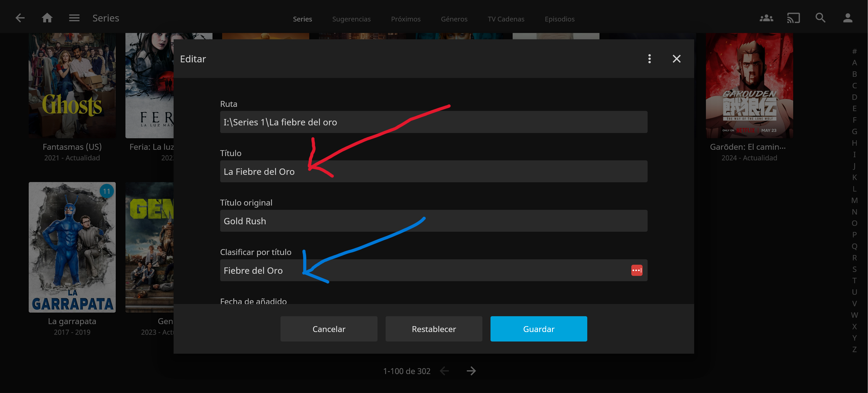Image resolution: width=868 pixels, height=393 pixels.
Task: Click the cast to device icon
Action: click(793, 18)
